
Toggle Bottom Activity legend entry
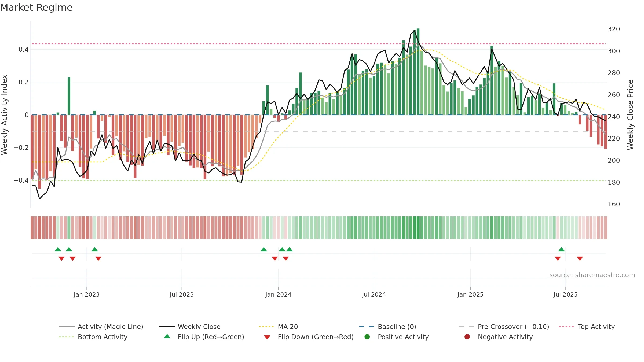point(93,337)
